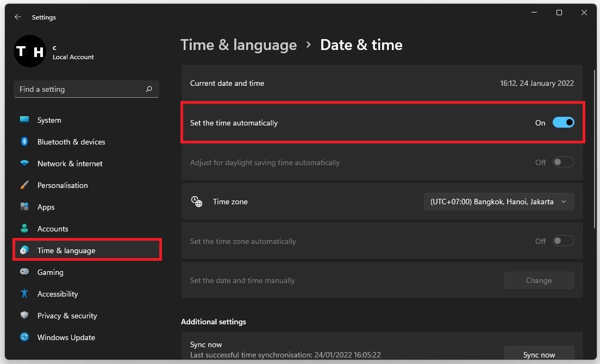Go back using the back arrow

click(x=18, y=17)
